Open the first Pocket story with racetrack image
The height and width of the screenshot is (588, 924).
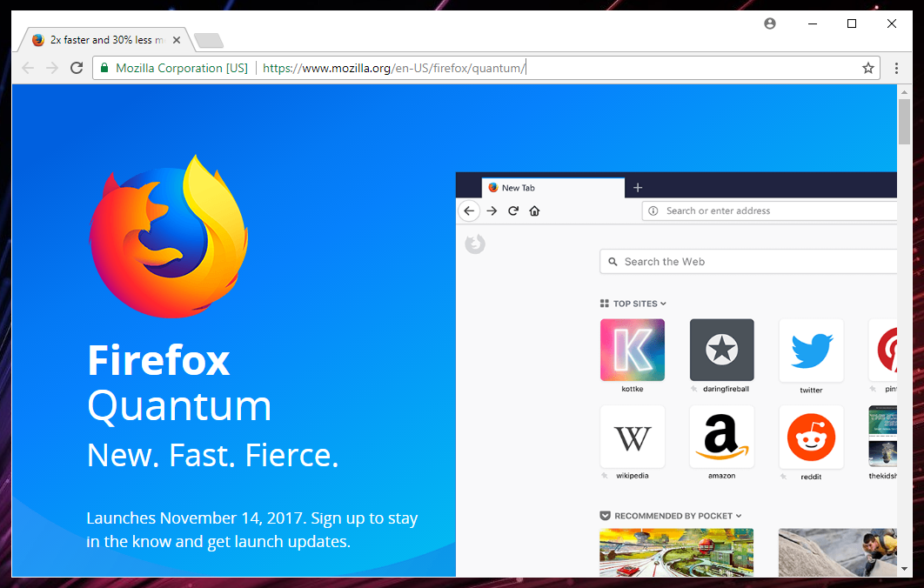click(x=677, y=552)
